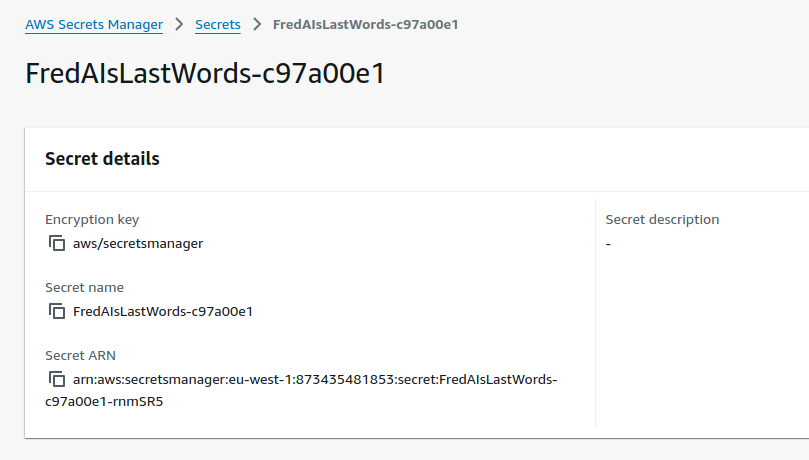This screenshot has height=460, width=809.
Task: Open AWS Secrets Manager breadcrumb link
Action: point(94,25)
